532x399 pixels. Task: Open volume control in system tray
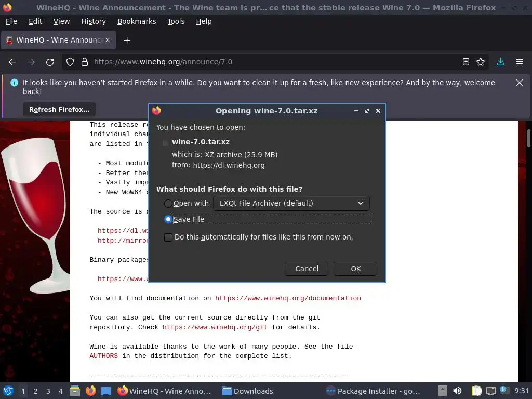click(457, 391)
